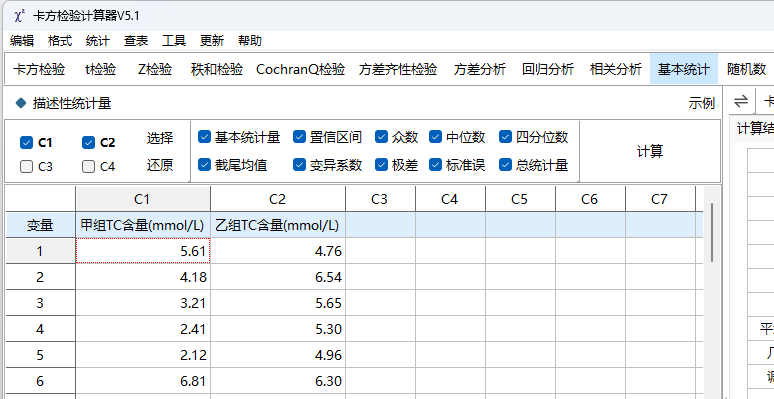Open the 查表 menu
The width and height of the screenshot is (774, 399).
[136, 41]
